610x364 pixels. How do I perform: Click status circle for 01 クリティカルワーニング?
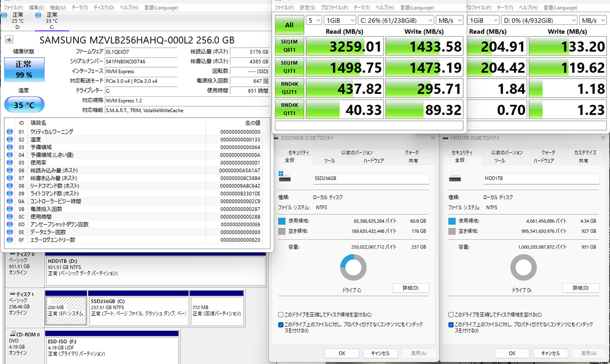coord(10,132)
